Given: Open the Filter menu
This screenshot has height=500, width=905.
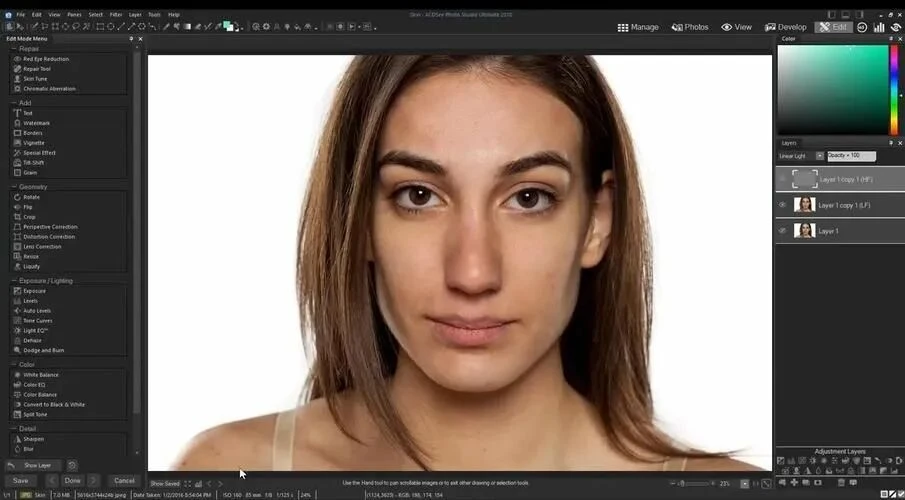Looking at the screenshot, I should (x=116, y=15).
